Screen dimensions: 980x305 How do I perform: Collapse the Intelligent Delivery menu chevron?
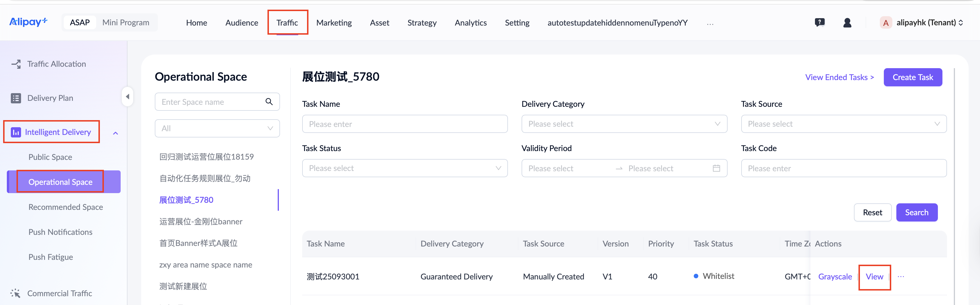[x=116, y=133]
